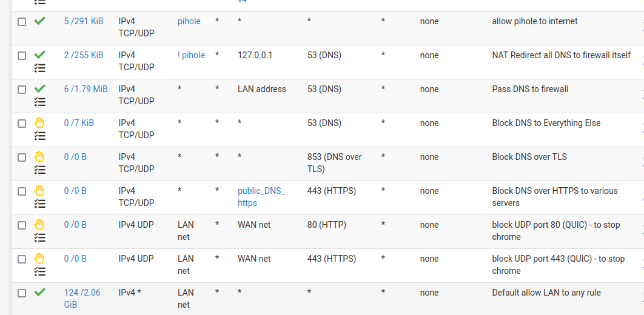Click the advanced options list icon on the NAT Redirect DNS rule
Screen dimensions: 644x315
(x=40, y=68)
